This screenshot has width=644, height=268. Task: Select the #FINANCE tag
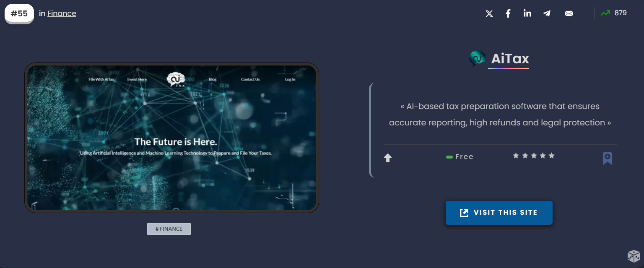pos(169,229)
